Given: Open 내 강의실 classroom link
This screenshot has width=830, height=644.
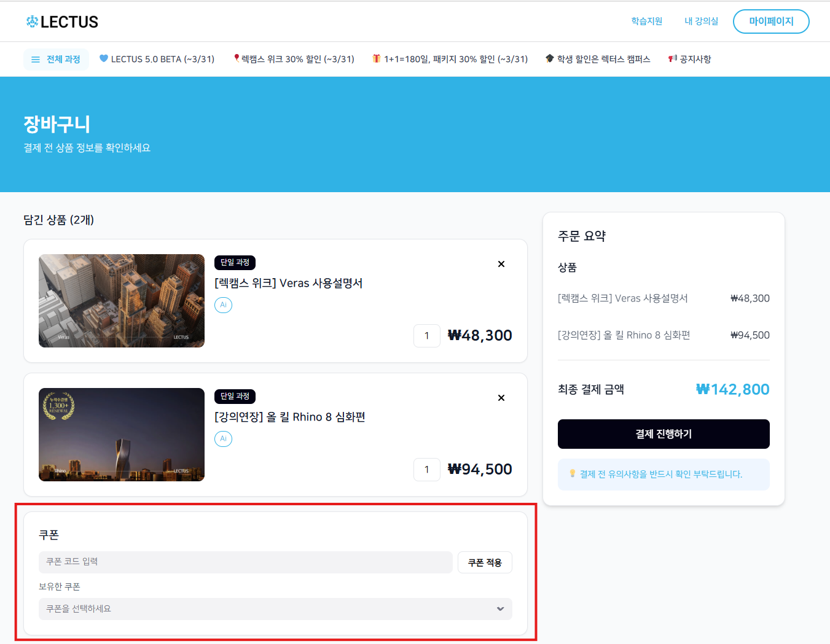Looking at the screenshot, I should [x=702, y=21].
